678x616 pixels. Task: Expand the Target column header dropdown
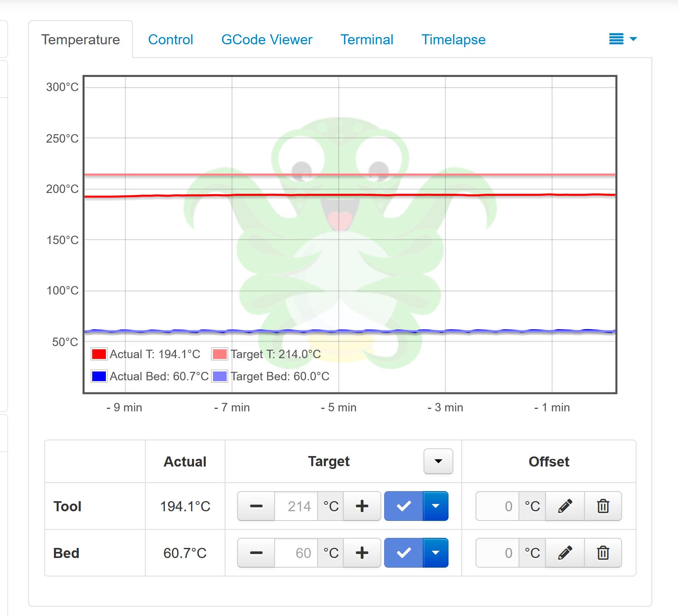(438, 461)
